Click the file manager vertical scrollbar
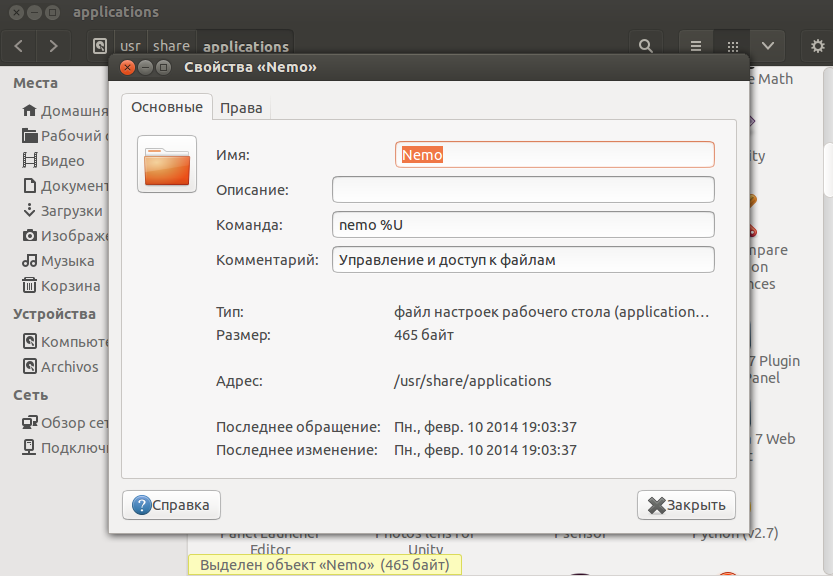Screen dimensions: 833x576 [x=828, y=170]
